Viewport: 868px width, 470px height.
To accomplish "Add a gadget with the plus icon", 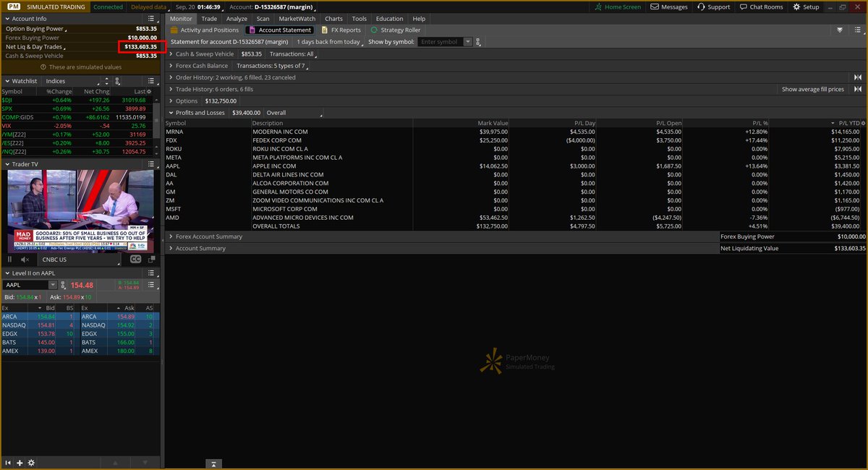I will point(20,462).
